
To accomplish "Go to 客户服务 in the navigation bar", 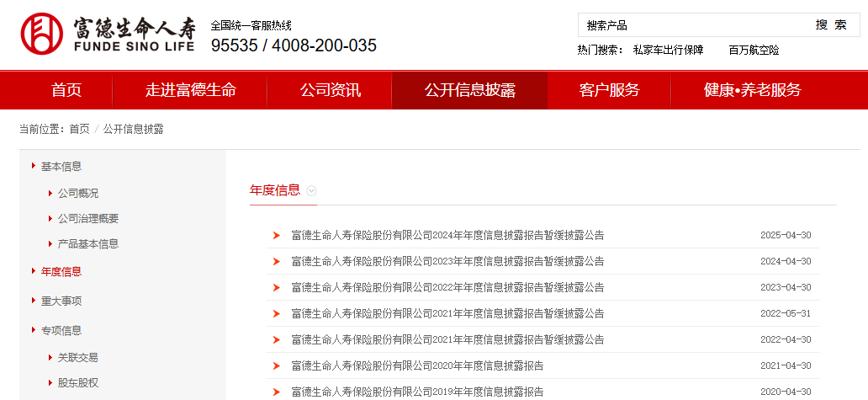I will (x=609, y=90).
